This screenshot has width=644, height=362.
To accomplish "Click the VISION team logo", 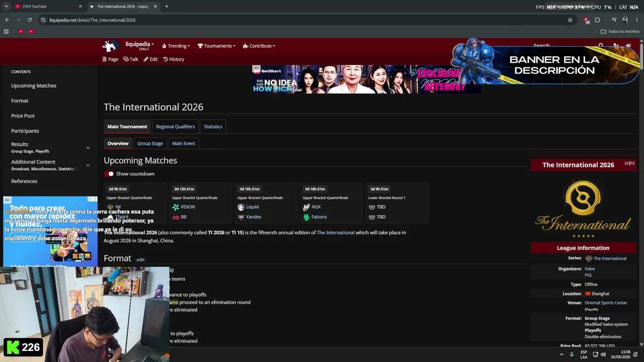I will pyautogui.click(x=176, y=207).
